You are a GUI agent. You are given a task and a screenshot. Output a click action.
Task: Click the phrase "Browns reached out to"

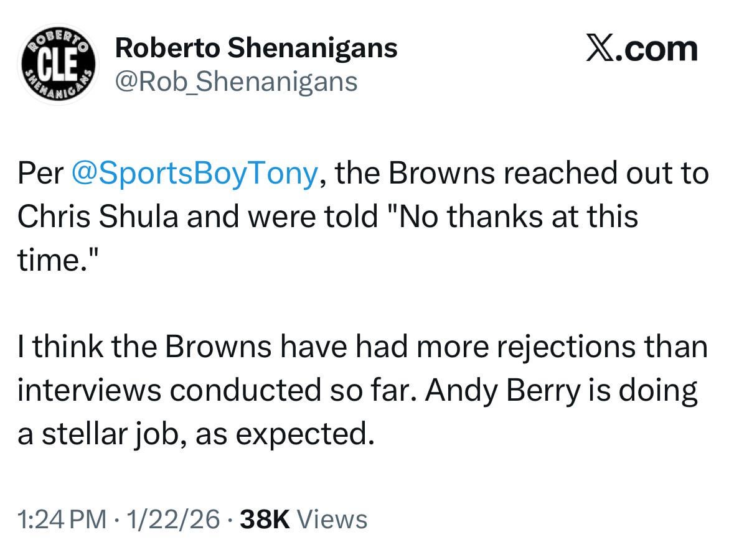(549, 174)
